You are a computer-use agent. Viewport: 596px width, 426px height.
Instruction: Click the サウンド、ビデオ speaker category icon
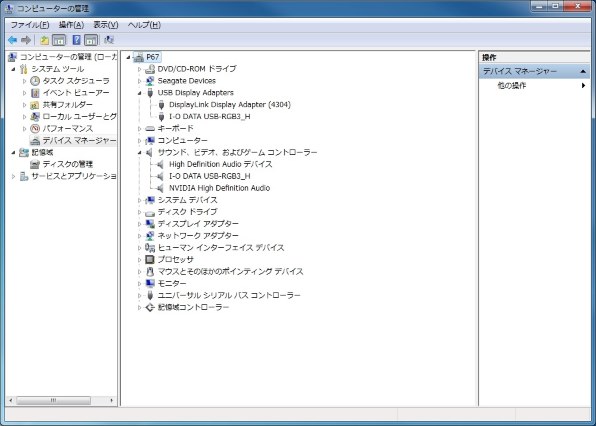pyautogui.click(x=149, y=152)
